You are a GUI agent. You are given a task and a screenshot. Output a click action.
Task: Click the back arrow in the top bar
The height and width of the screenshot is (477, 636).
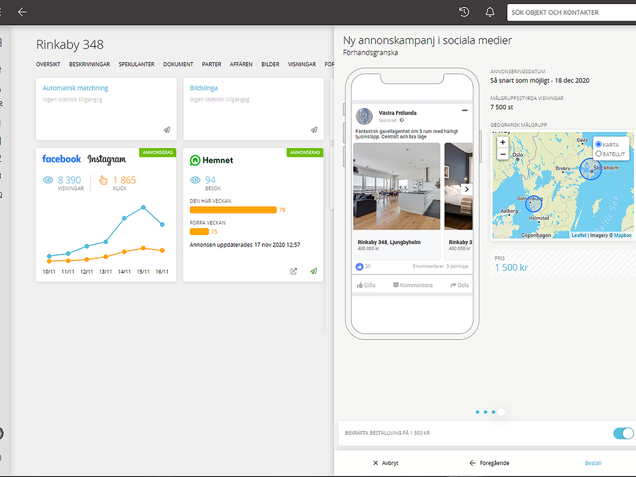[x=22, y=12]
